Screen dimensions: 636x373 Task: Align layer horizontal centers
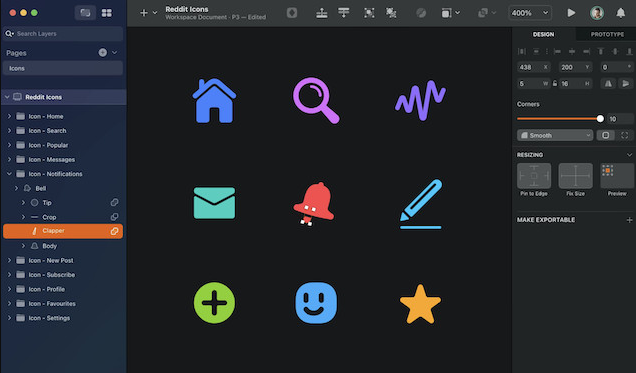[572, 51]
